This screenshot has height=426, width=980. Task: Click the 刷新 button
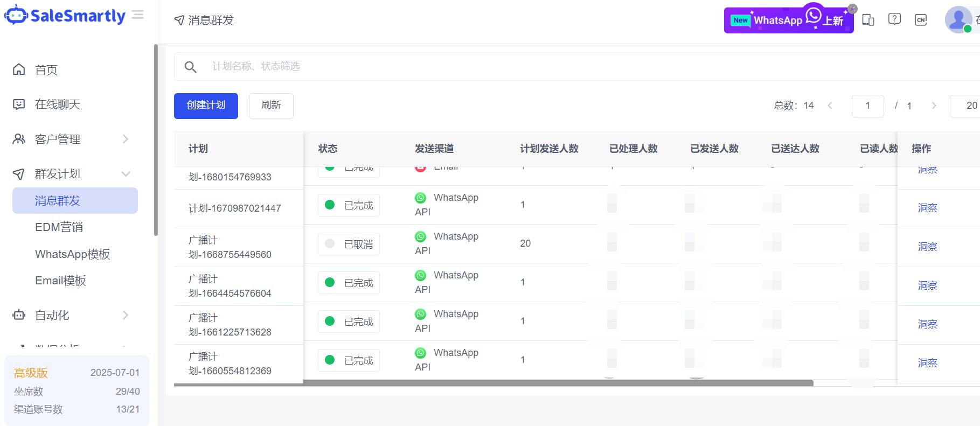tap(271, 106)
